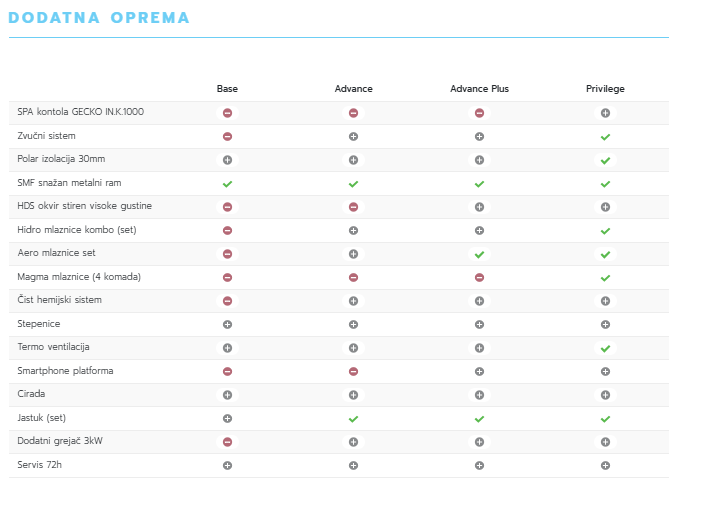Click the plus icon for Stepenice under Base
Screen dimensions: 703x506
[x=227, y=324]
